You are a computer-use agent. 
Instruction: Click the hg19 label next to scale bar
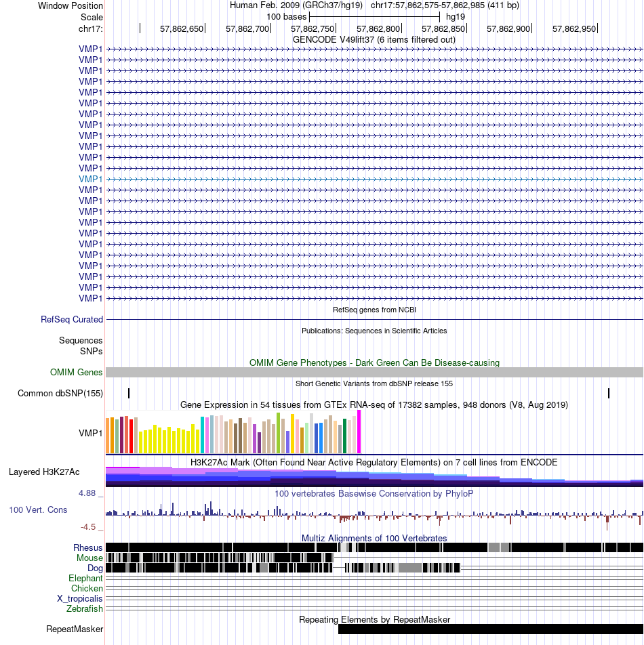tap(456, 17)
